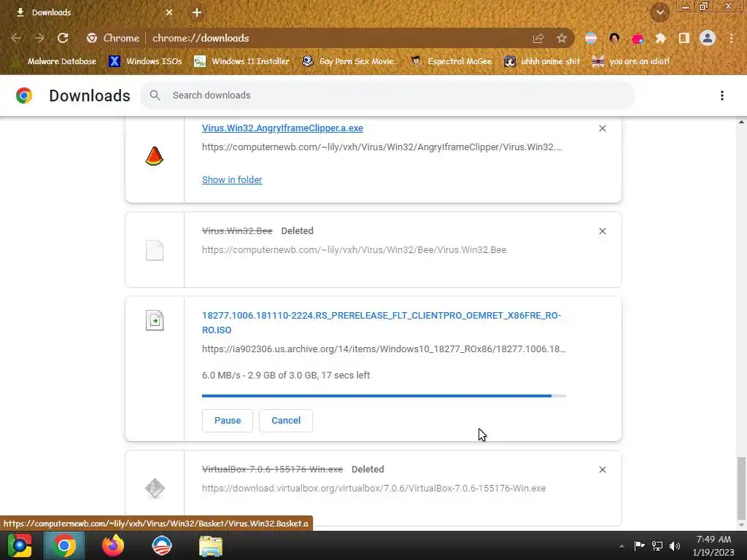
Task: Open the volume speaker tray icon
Action: (675, 545)
